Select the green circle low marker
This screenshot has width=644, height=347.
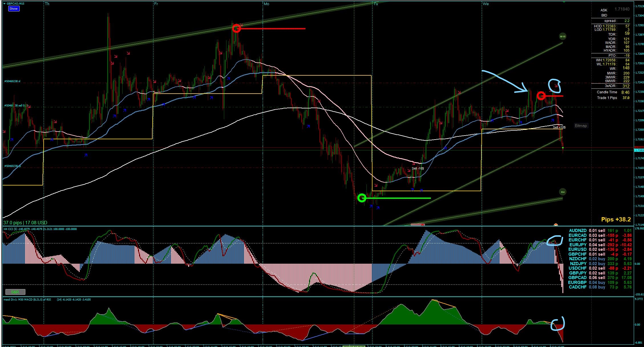pyautogui.click(x=362, y=198)
